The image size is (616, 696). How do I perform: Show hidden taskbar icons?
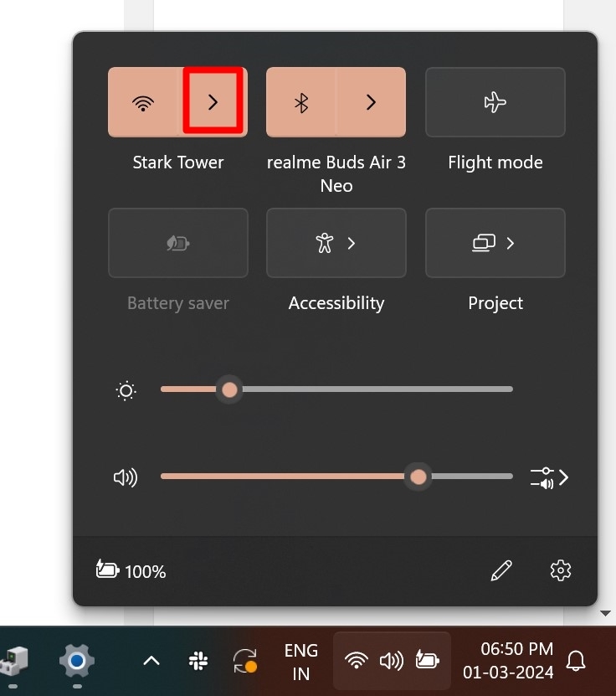pyautogui.click(x=151, y=661)
